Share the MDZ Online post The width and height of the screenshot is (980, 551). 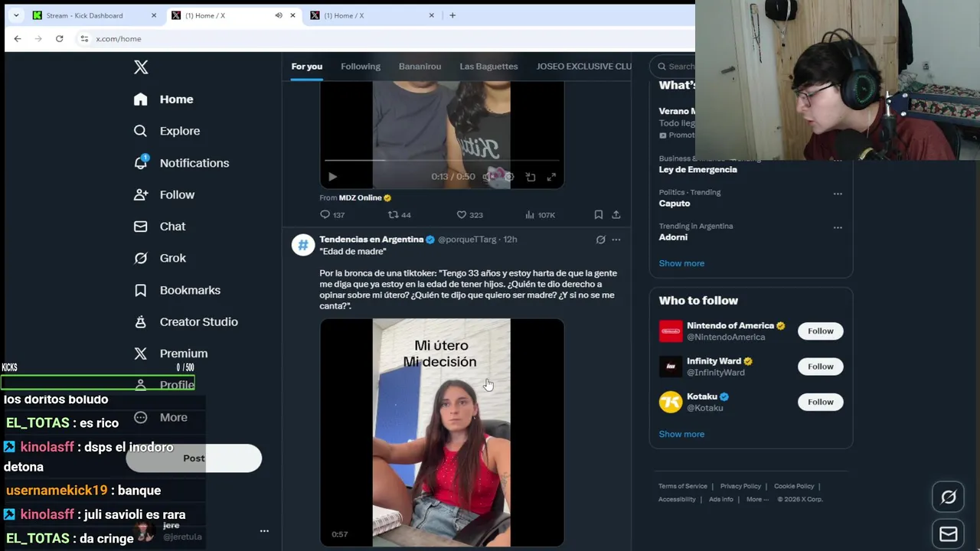pos(616,215)
